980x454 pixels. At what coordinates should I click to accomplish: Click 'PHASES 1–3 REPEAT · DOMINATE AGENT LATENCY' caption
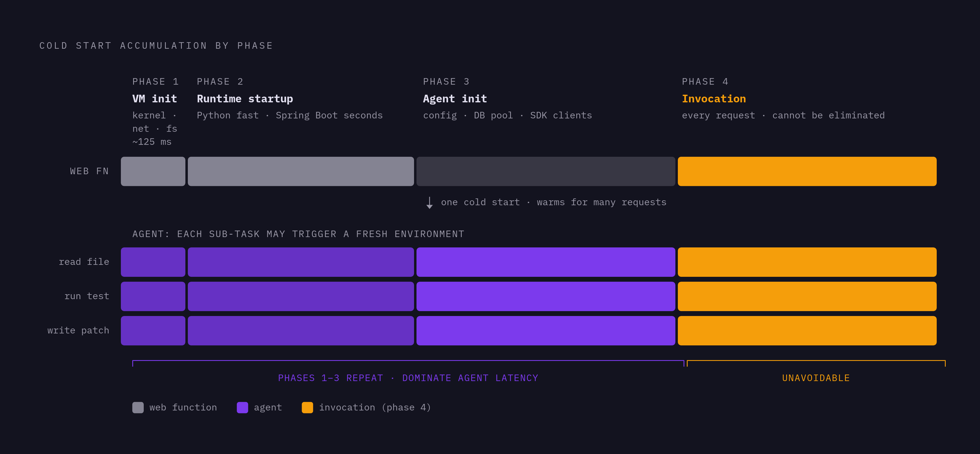click(408, 378)
